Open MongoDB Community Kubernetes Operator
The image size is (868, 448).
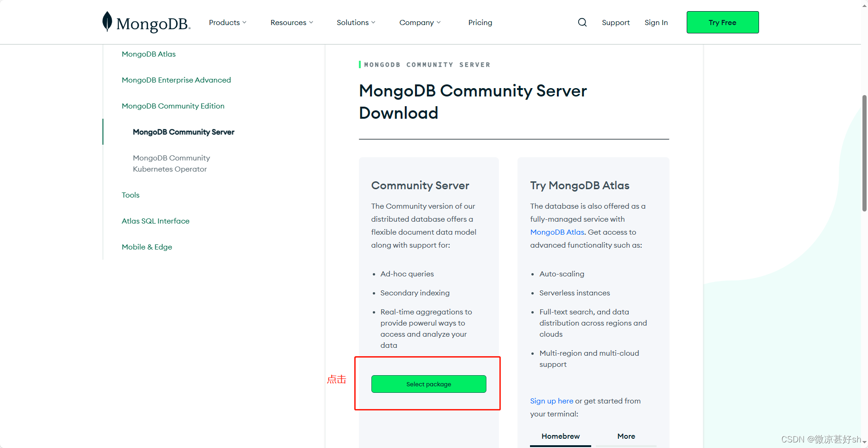[172, 163]
